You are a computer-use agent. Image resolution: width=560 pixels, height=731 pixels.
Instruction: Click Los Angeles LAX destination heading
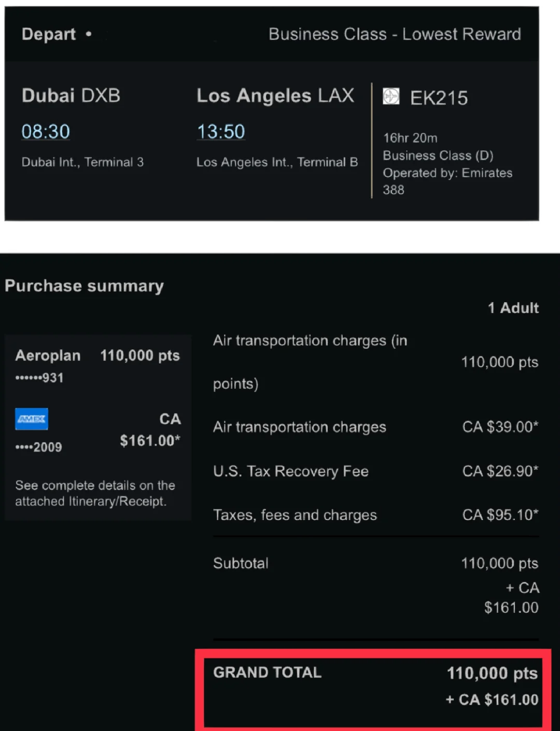pyautogui.click(x=275, y=96)
